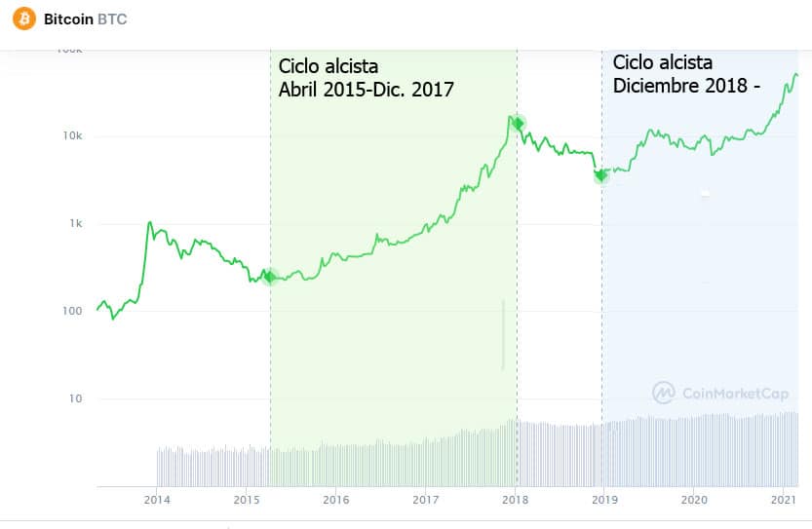Click the 'Ciclo alcista Diciembre 2018' annotation
Viewport: 812px width, 529px height.
[x=686, y=73]
